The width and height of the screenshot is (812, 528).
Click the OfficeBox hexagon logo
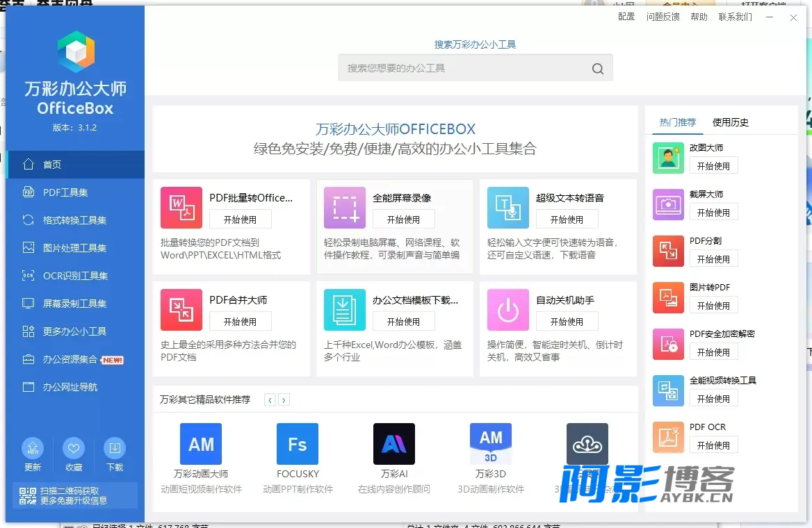tap(76, 52)
